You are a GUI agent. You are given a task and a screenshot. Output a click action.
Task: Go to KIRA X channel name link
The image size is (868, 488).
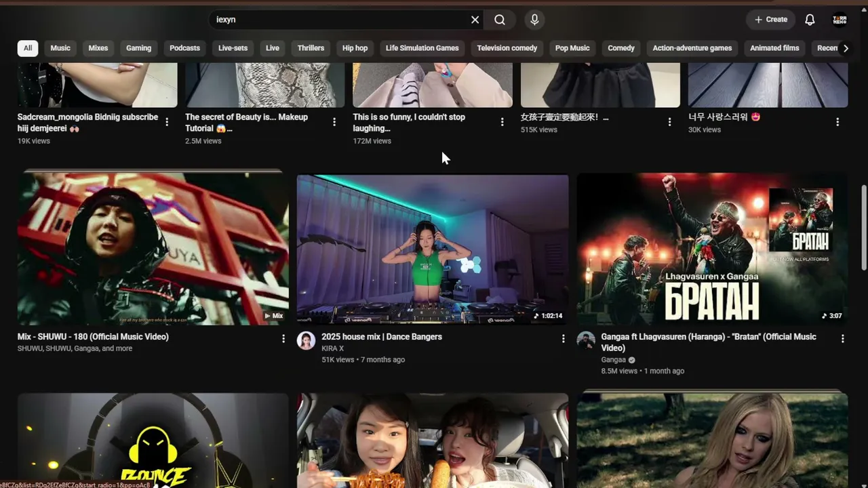pos(332,348)
